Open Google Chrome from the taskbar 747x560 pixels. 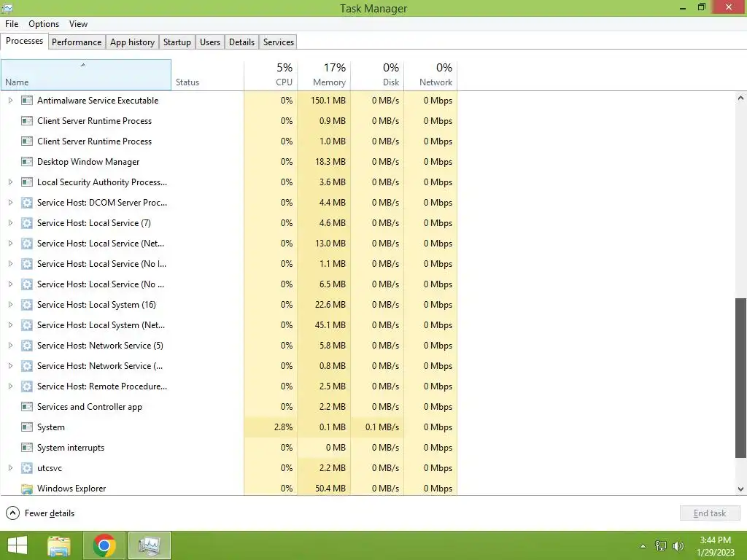click(x=104, y=545)
